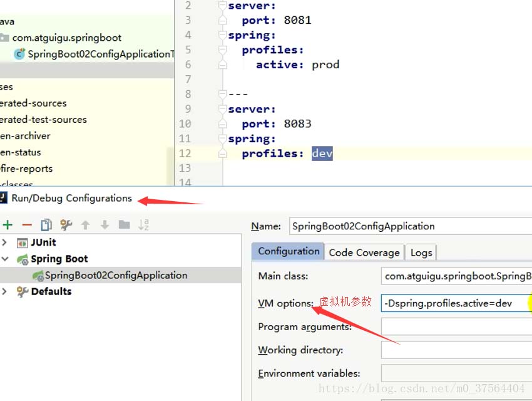Copy configuration icon in toolbar
532x401 pixels.
46,225
